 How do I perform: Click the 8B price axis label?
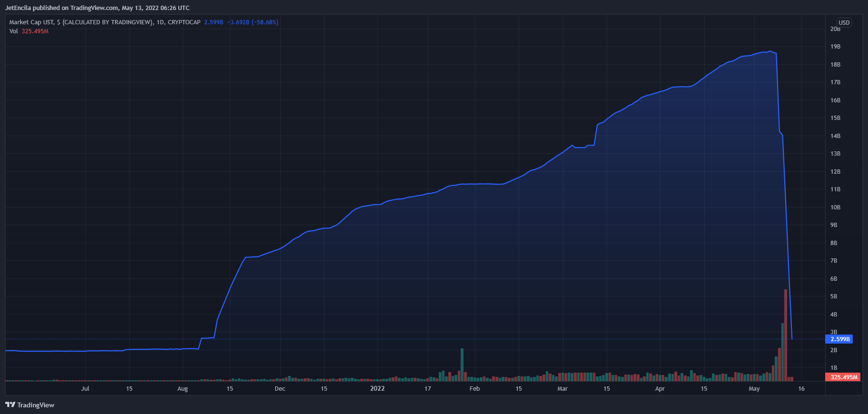pyautogui.click(x=834, y=243)
